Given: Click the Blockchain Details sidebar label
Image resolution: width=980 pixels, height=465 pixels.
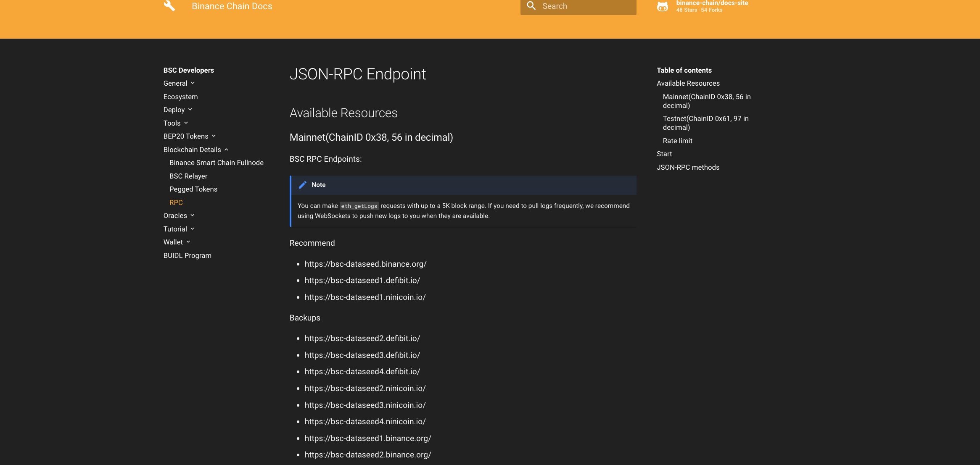Looking at the screenshot, I should pyautogui.click(x=192, y=150).
